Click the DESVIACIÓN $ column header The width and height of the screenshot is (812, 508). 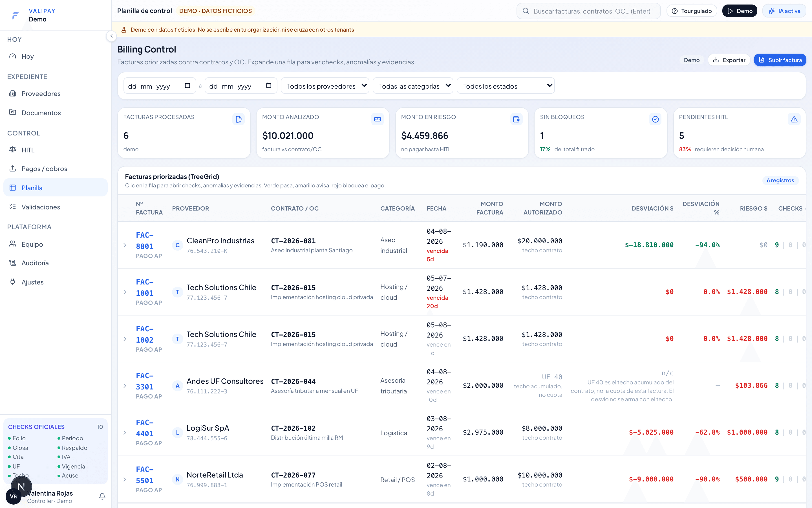click(x=652, y=208)
